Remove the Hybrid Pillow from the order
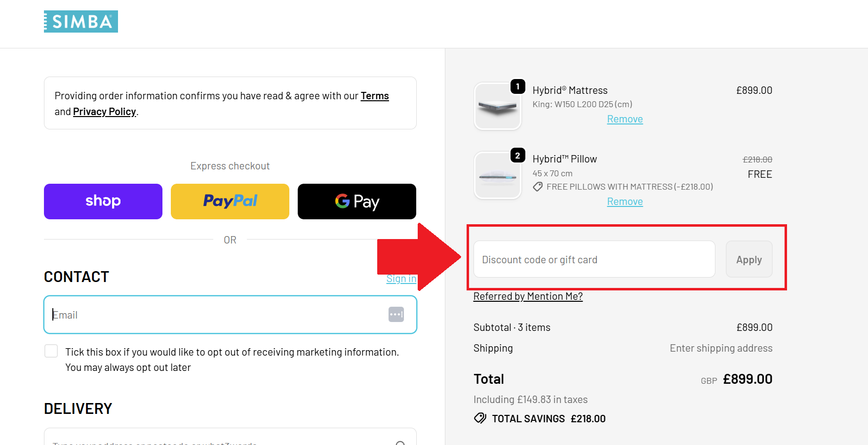The height and width of the screenshot is (445, 868). point(625,202)
